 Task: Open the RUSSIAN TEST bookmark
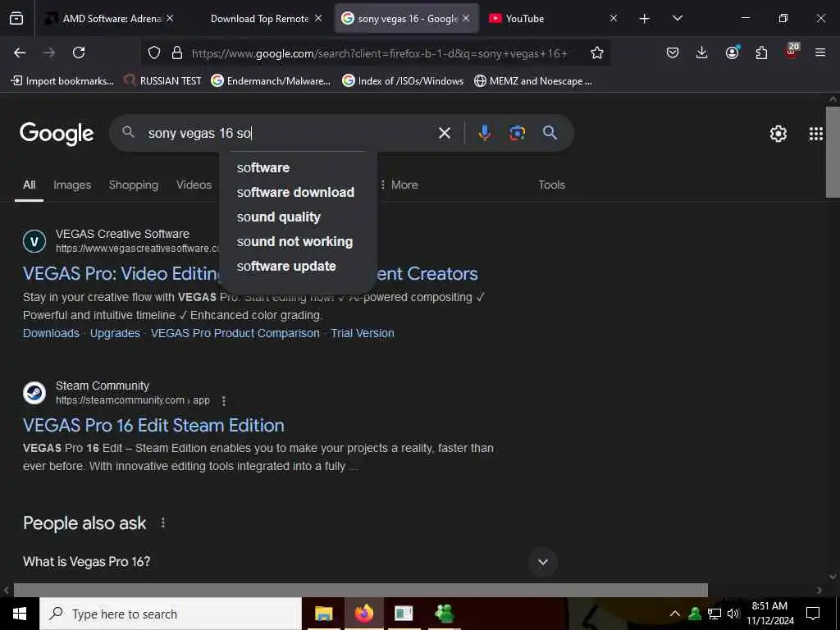click(x=163, y=81)
